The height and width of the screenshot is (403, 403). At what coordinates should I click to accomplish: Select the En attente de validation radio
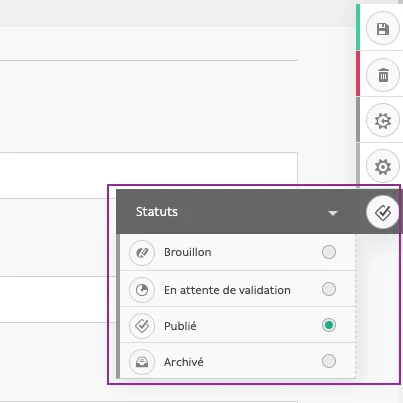coord(329,289)
